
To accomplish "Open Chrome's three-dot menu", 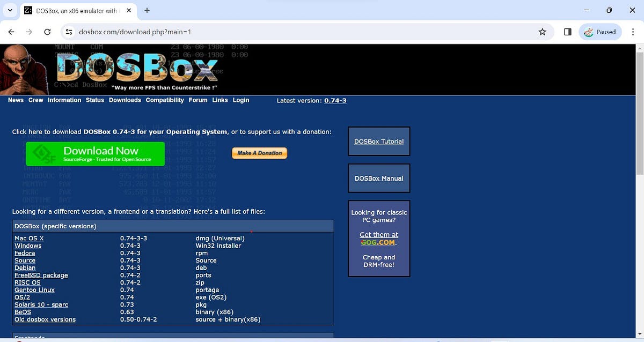I will 634,32.
